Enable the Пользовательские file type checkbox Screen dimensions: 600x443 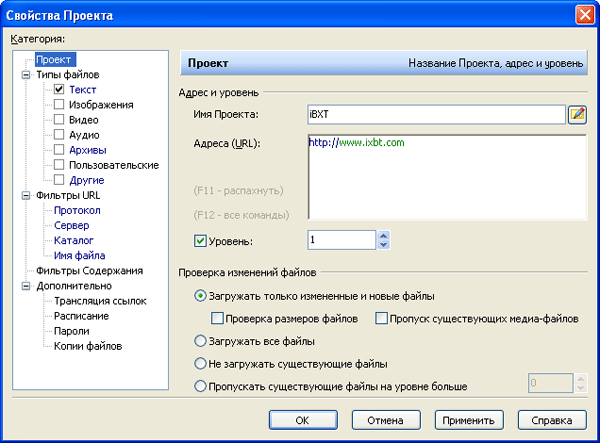[x=59, y=164]
